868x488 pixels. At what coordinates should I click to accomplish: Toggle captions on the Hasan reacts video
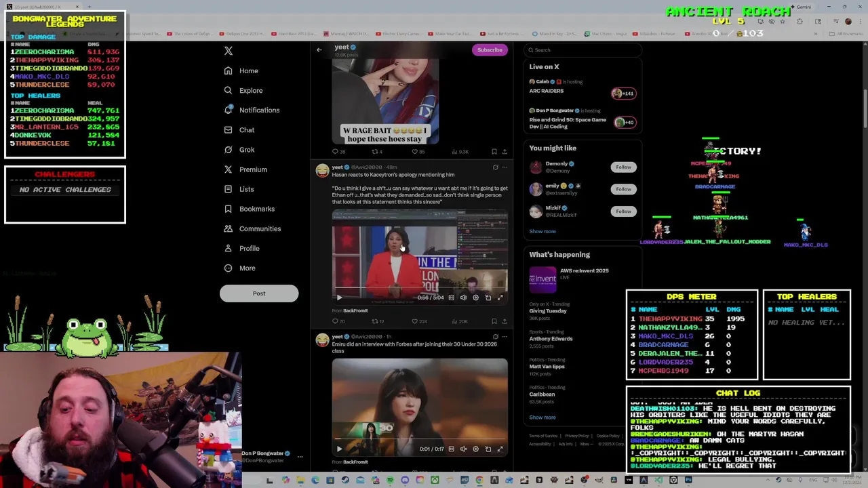(x=451, y=298)
